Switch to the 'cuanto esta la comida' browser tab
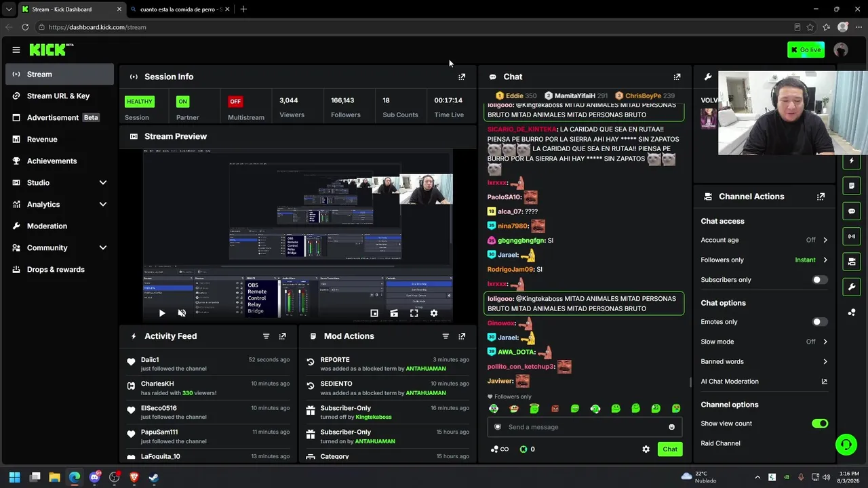The height and width of the screenshot is (488, 868). (179, 9)
